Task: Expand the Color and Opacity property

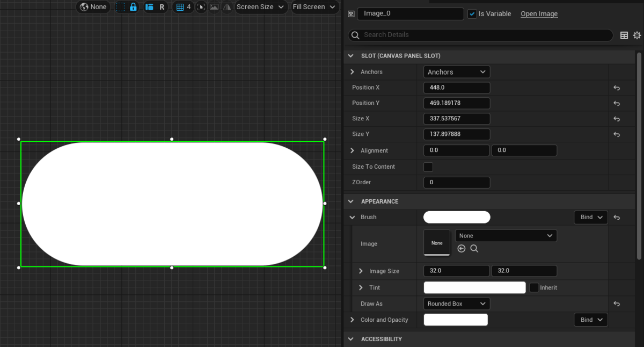Action: [x=353, y=320]
